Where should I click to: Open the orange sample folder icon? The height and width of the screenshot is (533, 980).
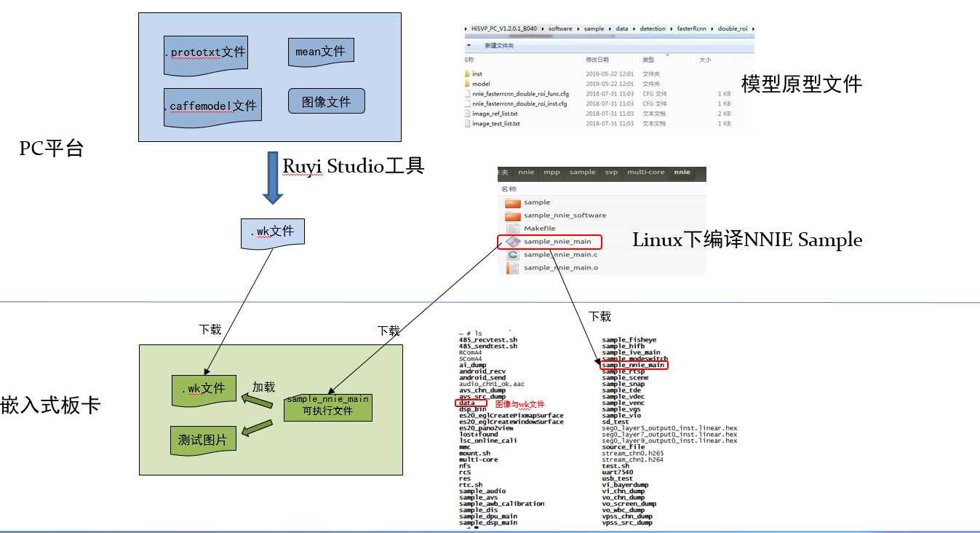click(513, 202)
